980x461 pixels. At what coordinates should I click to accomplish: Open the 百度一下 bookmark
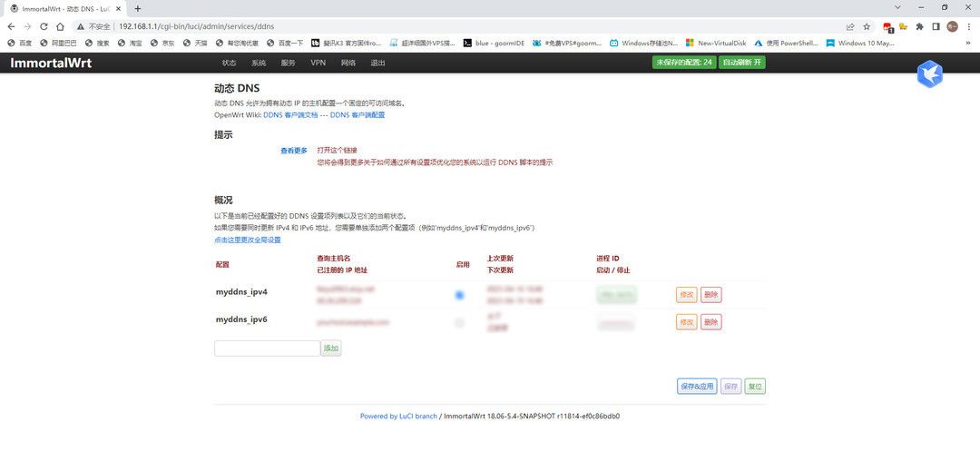pos(285,43)
